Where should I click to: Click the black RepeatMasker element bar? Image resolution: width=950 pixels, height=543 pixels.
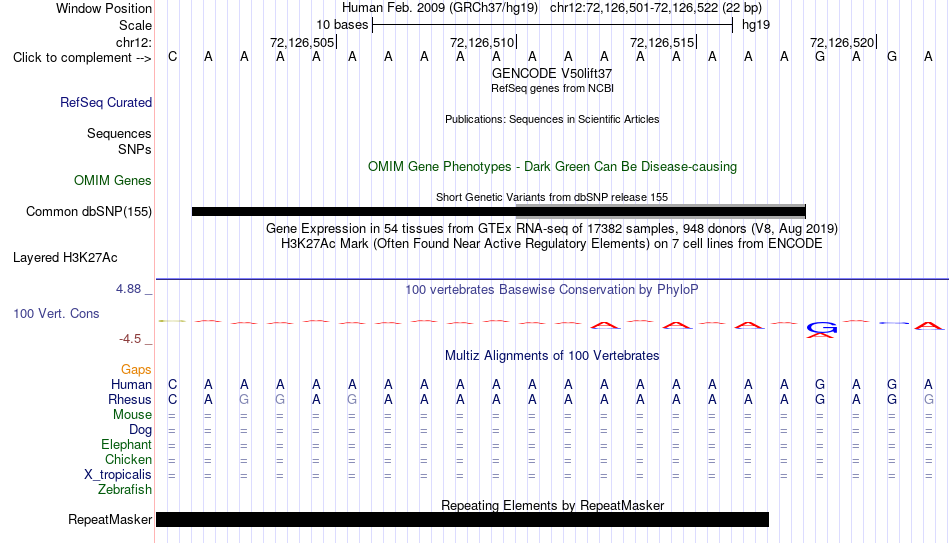coord(462,519)
